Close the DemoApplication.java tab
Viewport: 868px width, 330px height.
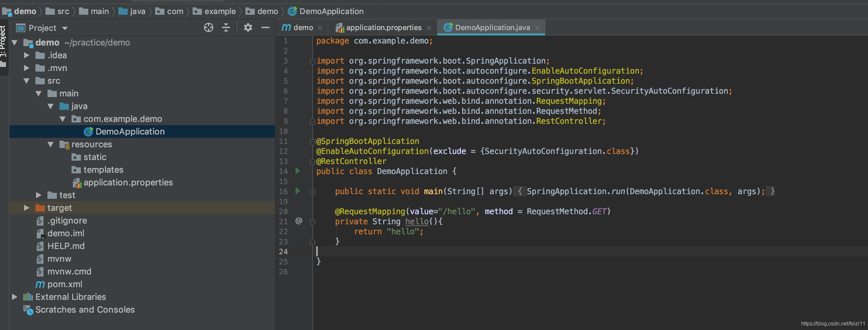pyautogui.click(x=537, y=28)
